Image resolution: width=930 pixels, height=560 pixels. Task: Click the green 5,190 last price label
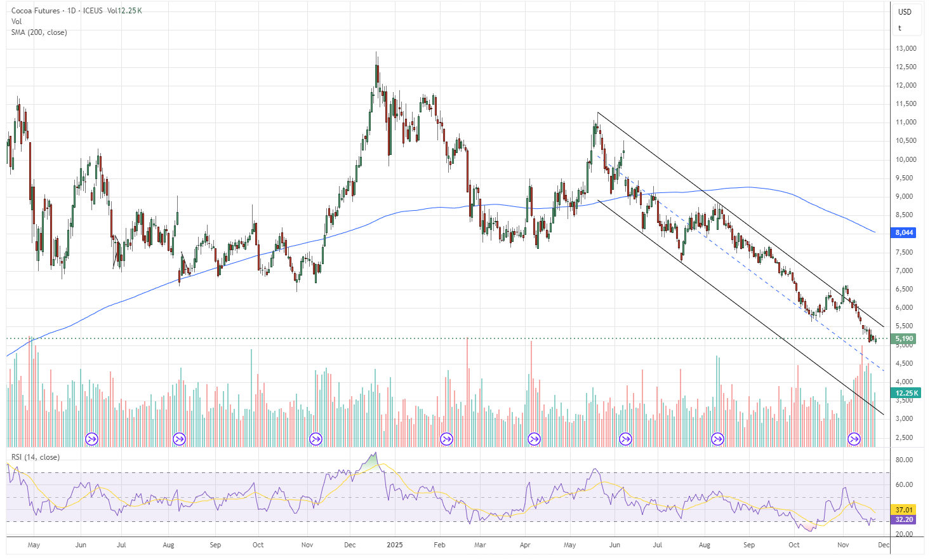click(x=902, y=338)
